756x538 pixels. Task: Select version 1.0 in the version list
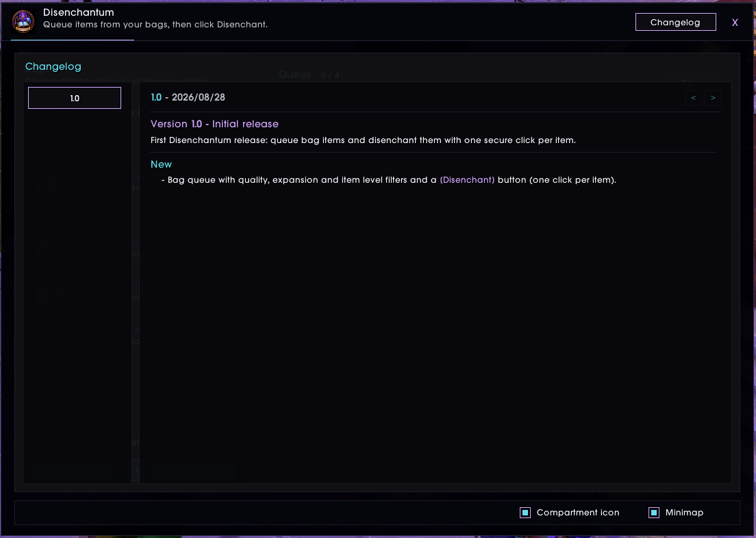[x=75, y=98]
